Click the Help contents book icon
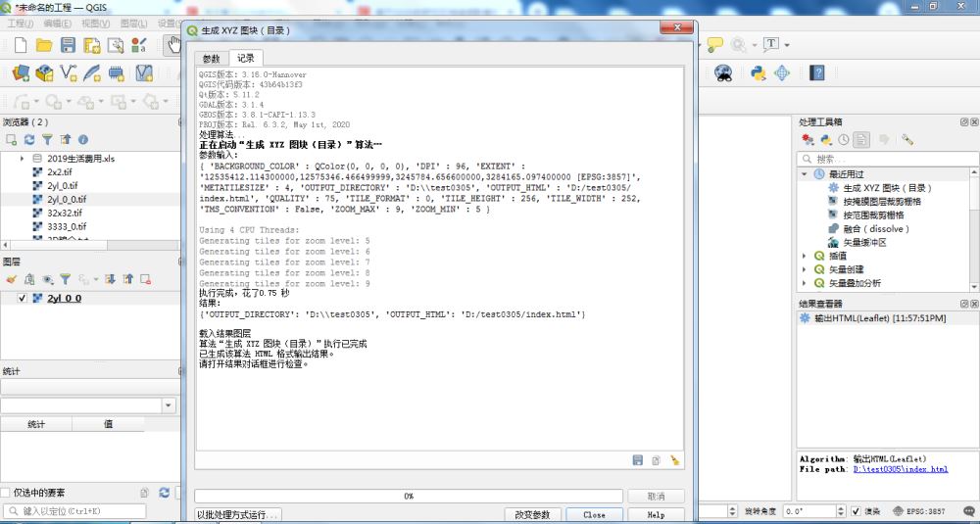Viewport: 980px width, 524px height. click(816, 72)
